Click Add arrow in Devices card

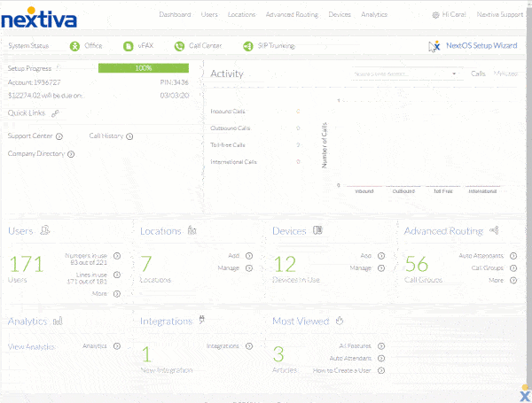[x=381, y=256]
